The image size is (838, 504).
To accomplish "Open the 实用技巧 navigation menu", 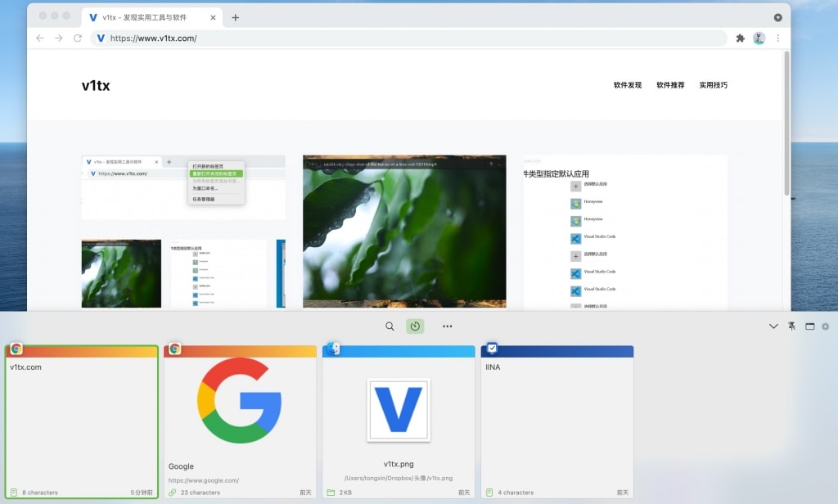I will pyautogui.click(x=713, y=85).
